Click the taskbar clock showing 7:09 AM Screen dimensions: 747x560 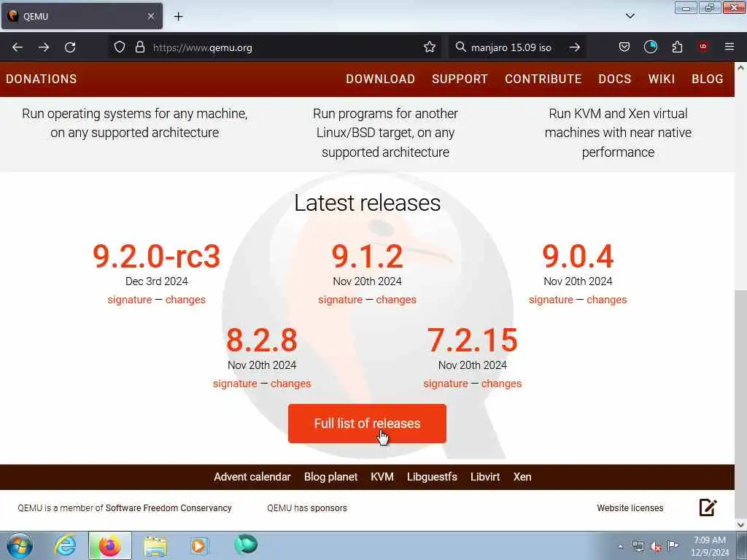710,546
